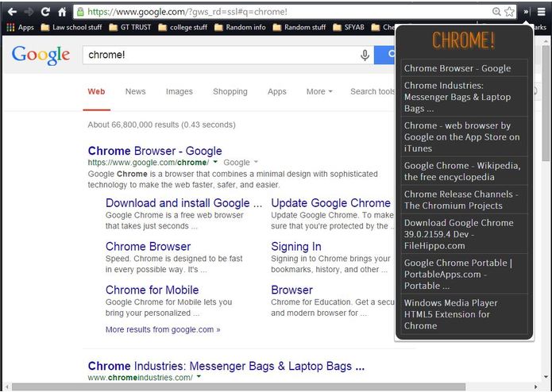This screenshot has width=552, height=392.
Task: Bookmark this page with the star icon
Action: pyautogui.click(x=509, y=12)
